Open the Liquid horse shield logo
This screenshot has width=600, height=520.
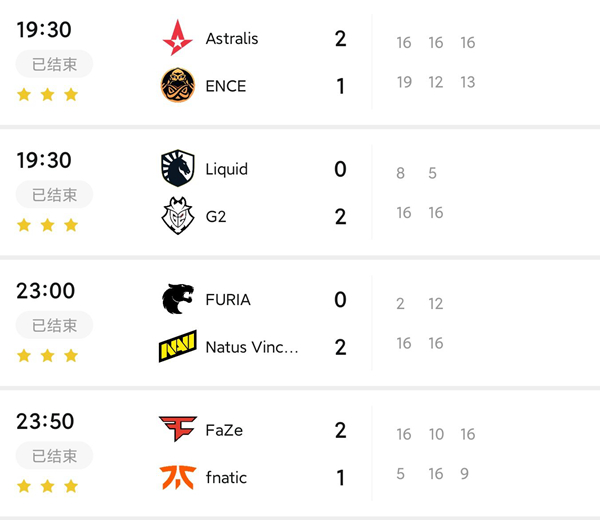(178, 168)
